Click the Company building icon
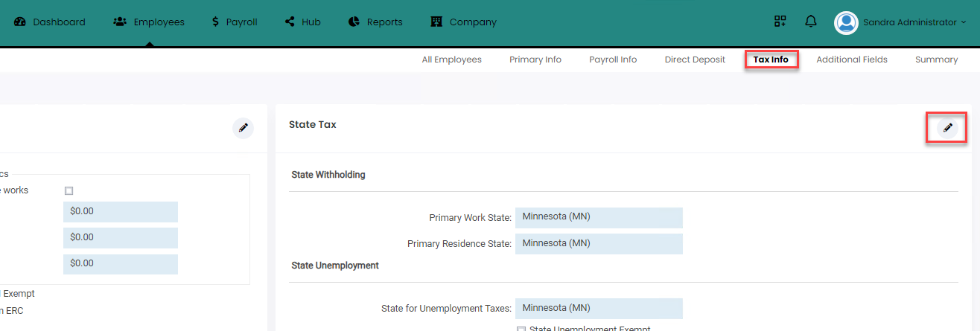 pyautogui.click(x=437, y=22)
